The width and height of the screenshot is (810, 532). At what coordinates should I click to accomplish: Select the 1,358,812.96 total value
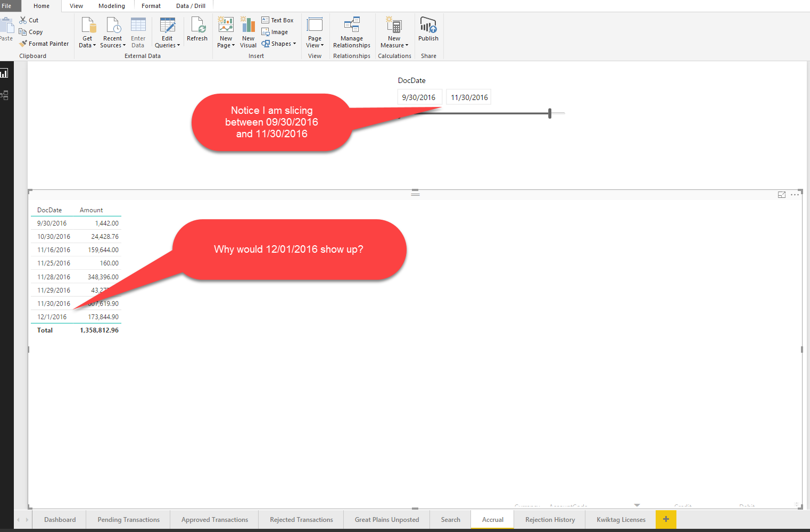tap(100, 330)
